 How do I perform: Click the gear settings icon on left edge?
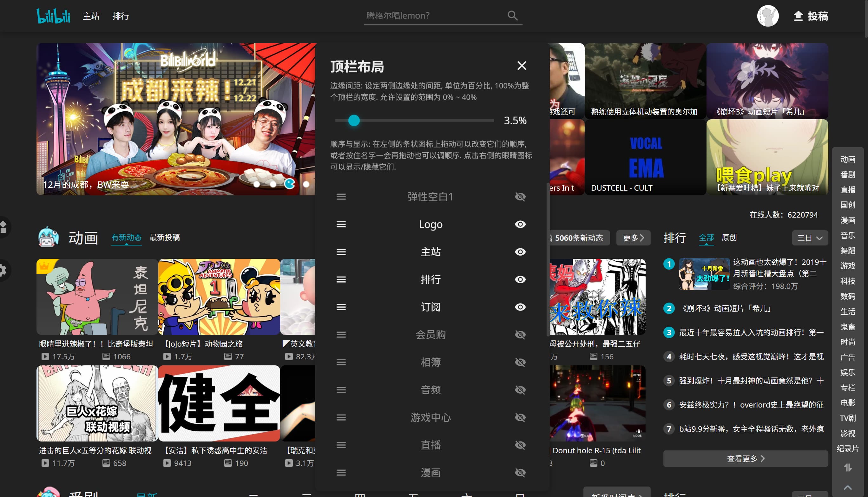point(3,270)
